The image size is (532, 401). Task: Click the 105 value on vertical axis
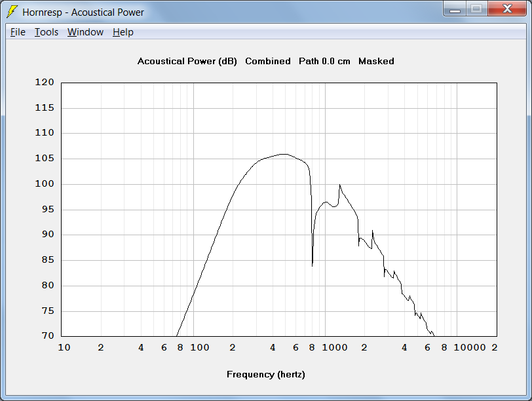pyautogui.click(x=45, y=159)
